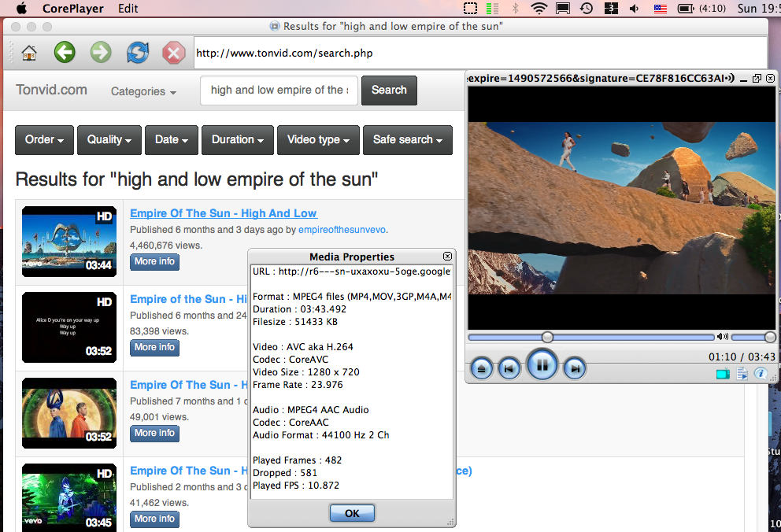Click the eject/open media button

[482, 369]
